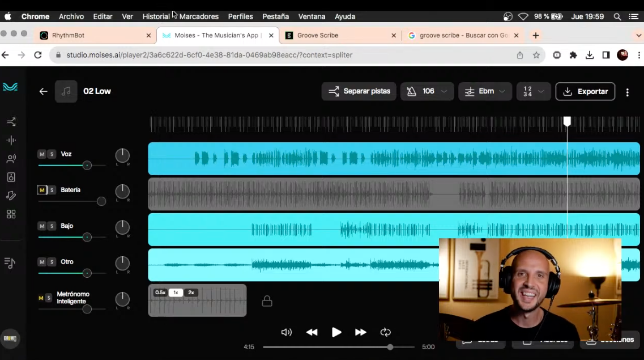Open the Historial menu
The image size is (644, 360).
coord(156,16)
